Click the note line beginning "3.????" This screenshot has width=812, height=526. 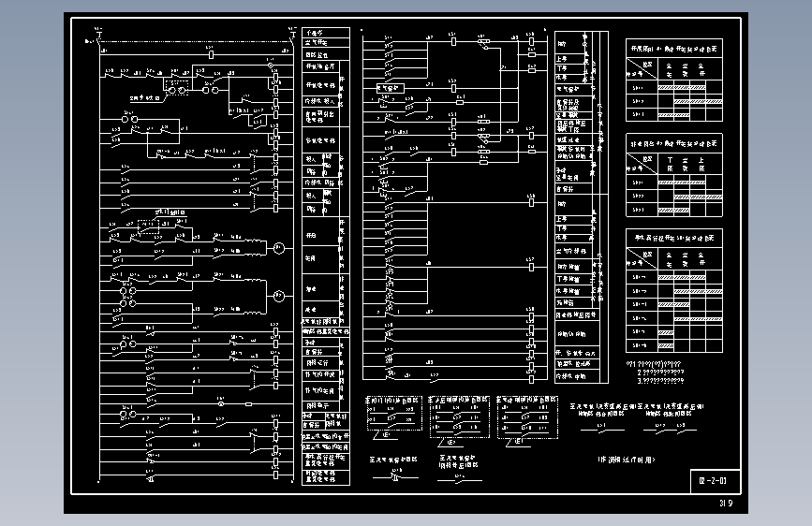(x=660, y=381)
